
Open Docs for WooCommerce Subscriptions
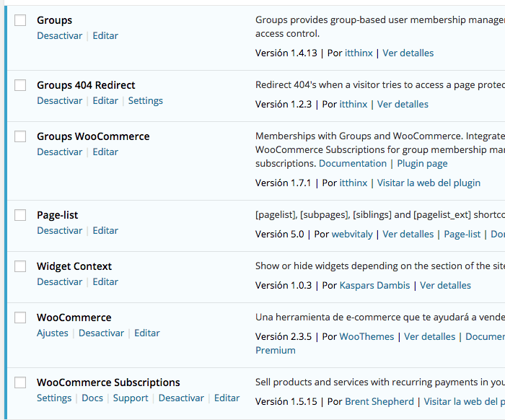click(x=92, y=398)
